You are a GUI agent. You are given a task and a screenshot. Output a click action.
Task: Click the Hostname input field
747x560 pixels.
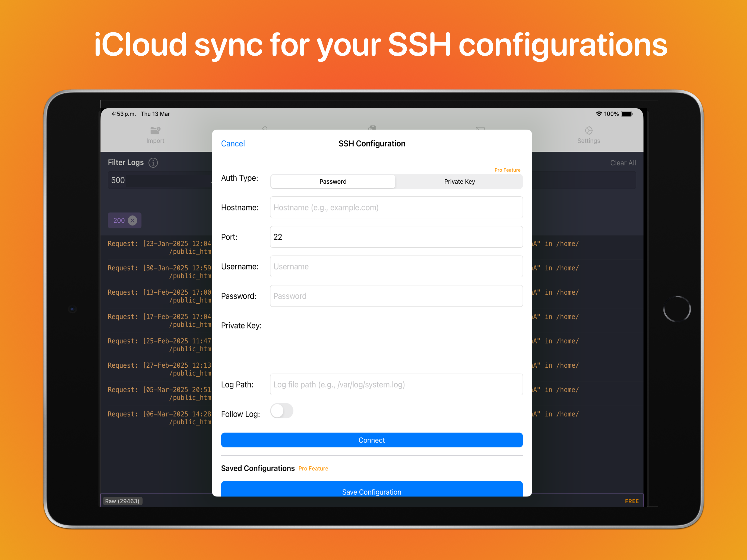397,207
